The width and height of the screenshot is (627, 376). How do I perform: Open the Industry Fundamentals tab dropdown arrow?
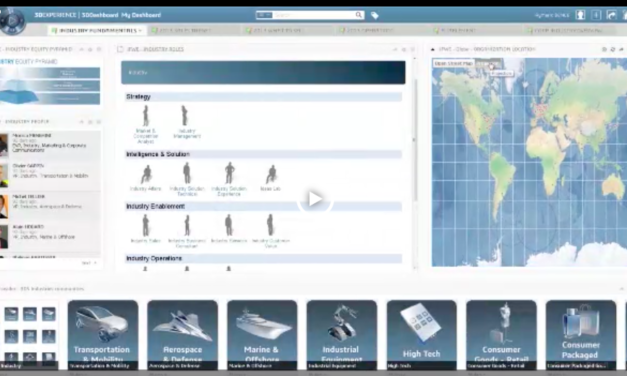(140, 30)
